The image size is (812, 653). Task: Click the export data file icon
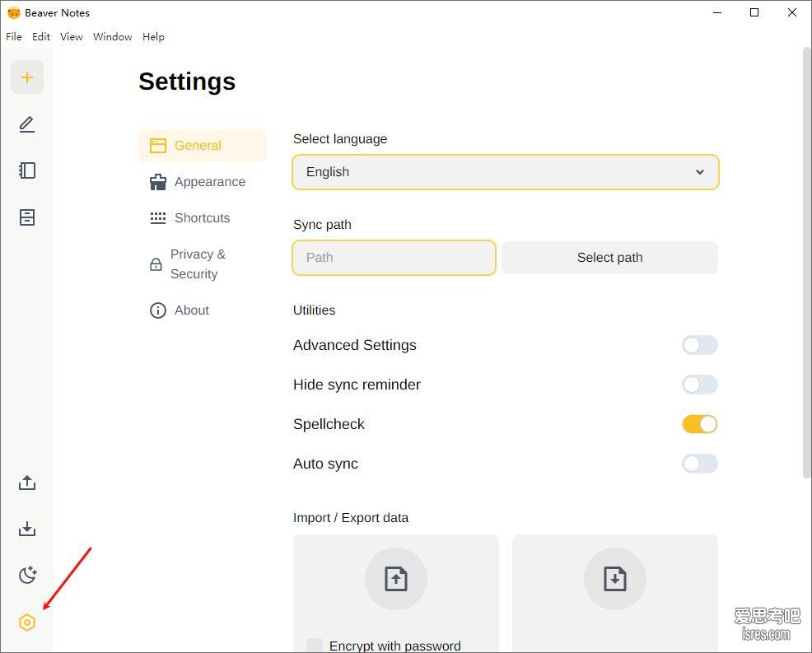tap(396, 578)
